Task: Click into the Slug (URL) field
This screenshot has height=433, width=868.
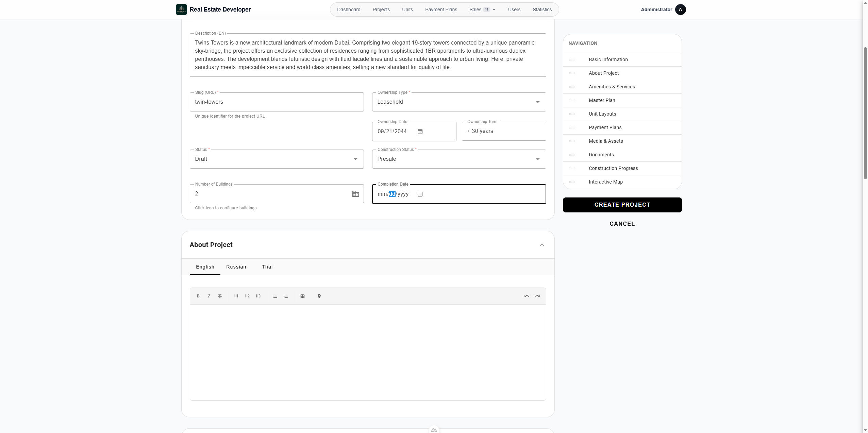Action: pyautogui.click(x=277, y=102)
